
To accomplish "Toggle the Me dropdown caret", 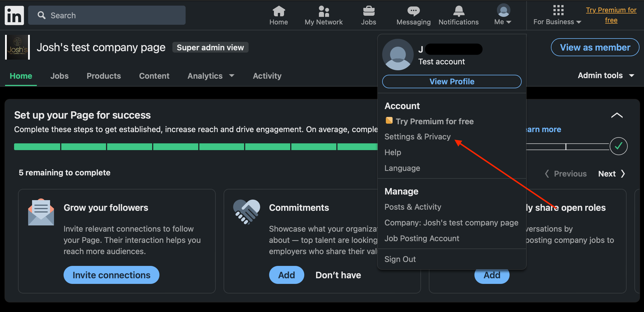I will [508, 22].
